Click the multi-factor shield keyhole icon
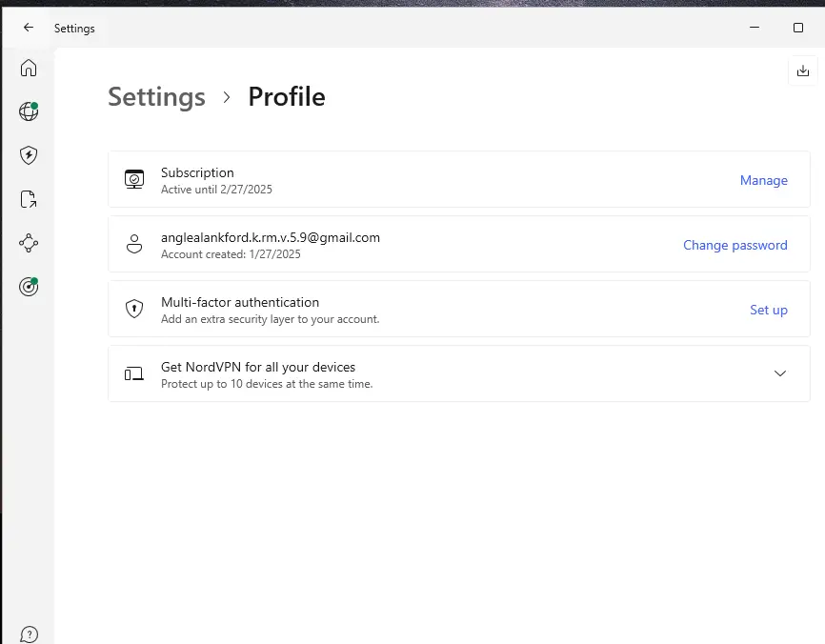 coord(134,309)
